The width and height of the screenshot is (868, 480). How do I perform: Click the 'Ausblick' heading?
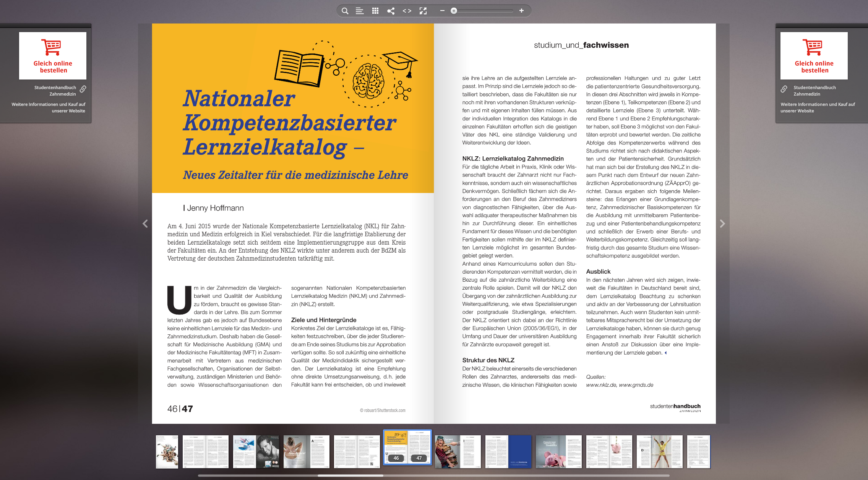(x=598, y=272)
